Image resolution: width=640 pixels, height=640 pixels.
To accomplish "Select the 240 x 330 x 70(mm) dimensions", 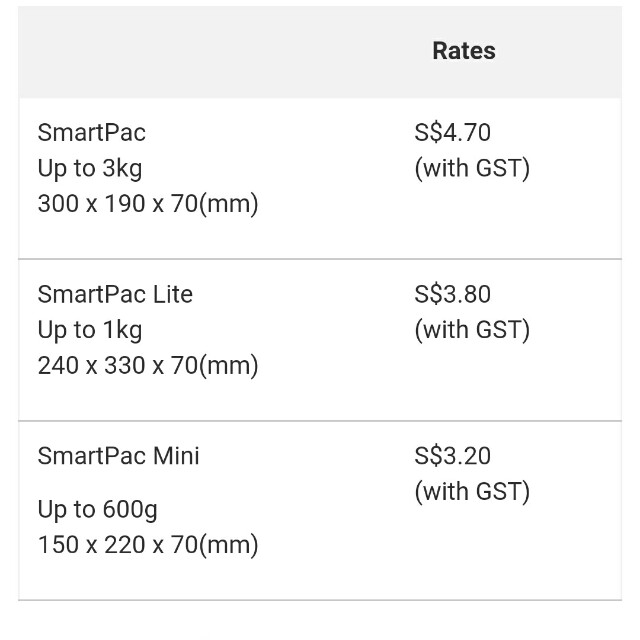I will (x=148, y=366).
